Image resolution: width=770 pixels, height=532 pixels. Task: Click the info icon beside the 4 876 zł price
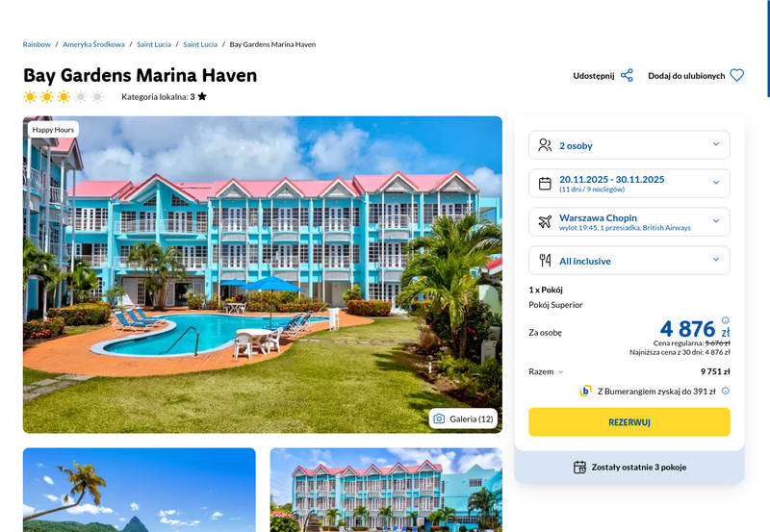tap(726, 320)
